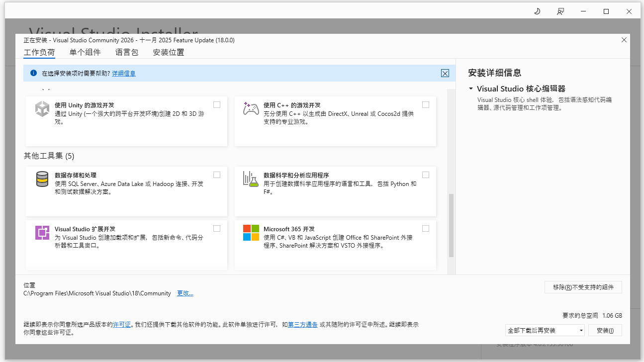Dismiss the help banner with the X
The image size is (644, 362).
click(x=445, y=73)
